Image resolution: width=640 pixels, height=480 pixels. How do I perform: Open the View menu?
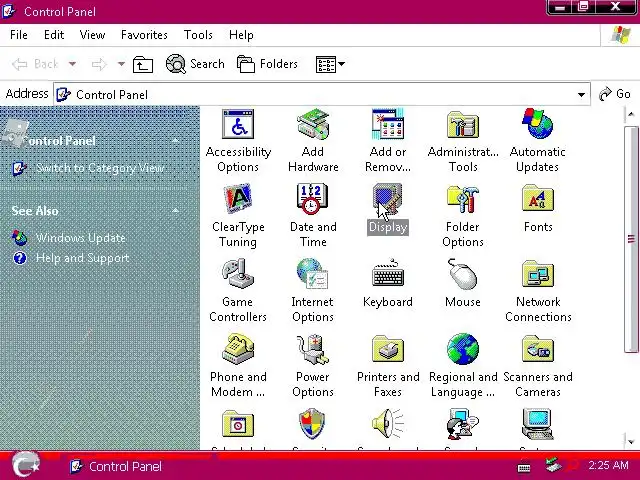92,35
